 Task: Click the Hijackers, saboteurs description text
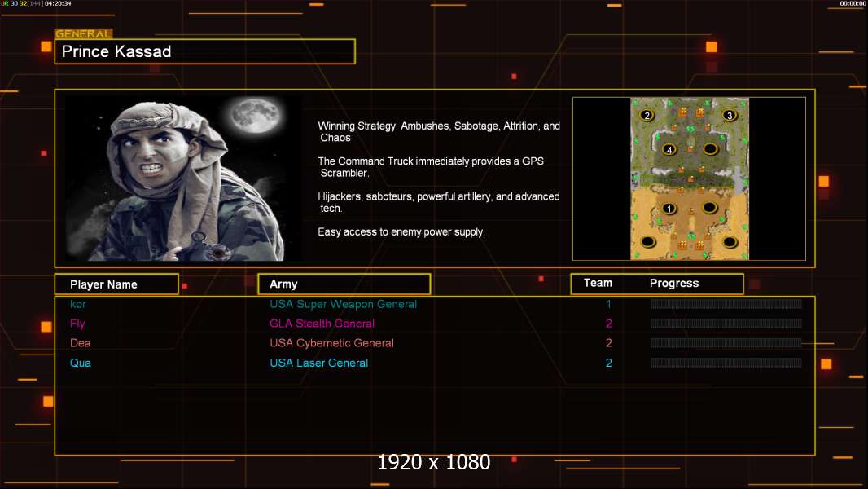[x=438, y=202]
